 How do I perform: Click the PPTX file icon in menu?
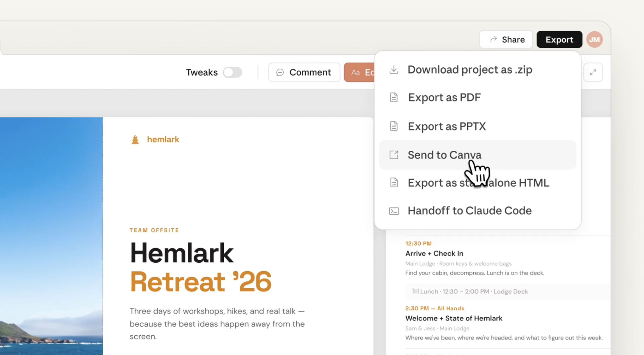click(x=394, y=126)
